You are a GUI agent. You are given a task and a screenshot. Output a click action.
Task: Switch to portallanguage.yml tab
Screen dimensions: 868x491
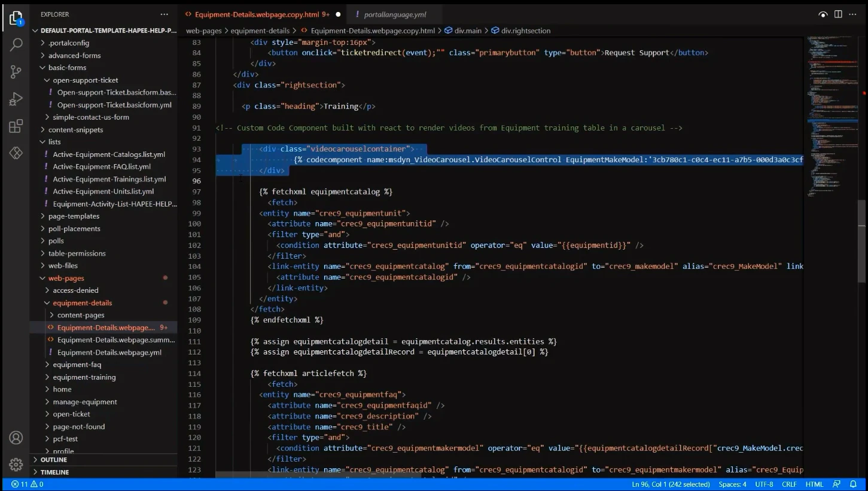[395, 14]
